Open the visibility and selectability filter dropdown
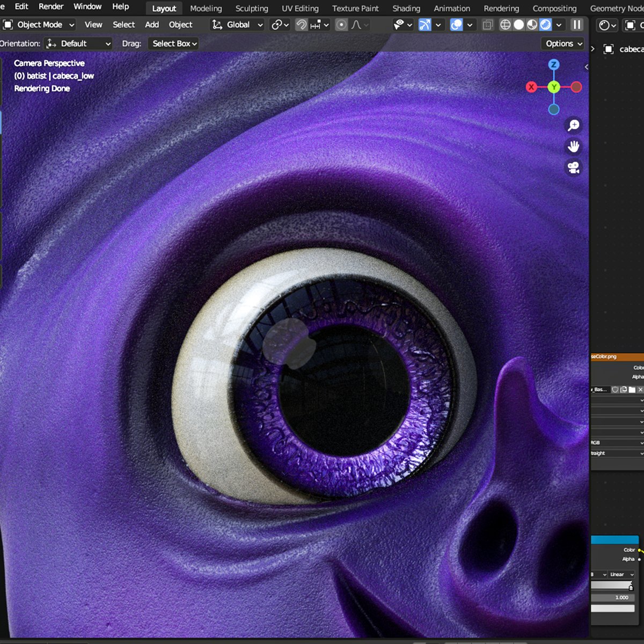The width and height of the screenshot is (644, 644). 403,25
